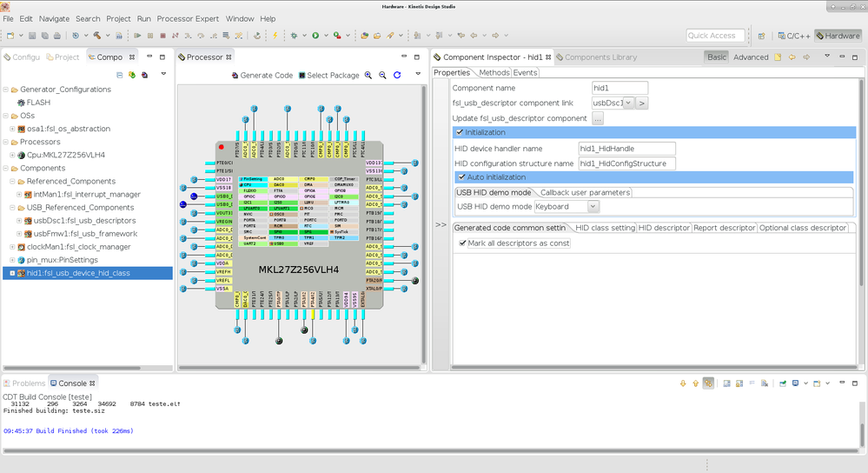The width and height of the screenshot is (868, 473).
Task: Open the Processor Expert menu
Action: click(x=189, y=18)
